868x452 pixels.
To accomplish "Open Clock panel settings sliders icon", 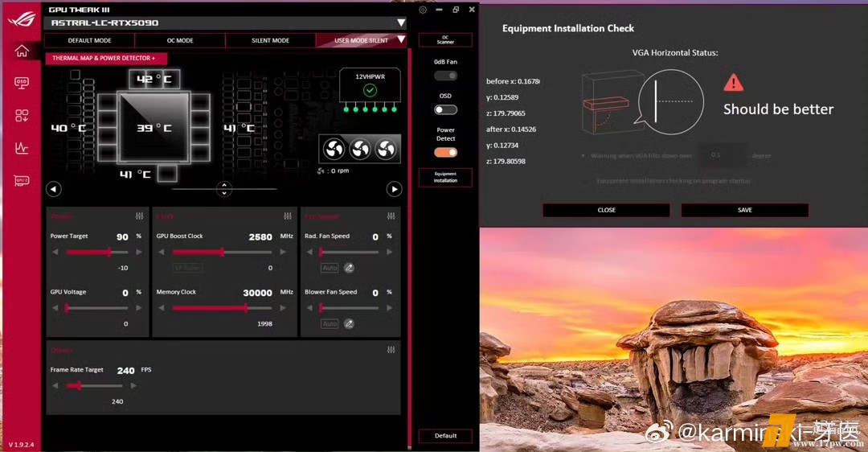I will tap(288, 216).
